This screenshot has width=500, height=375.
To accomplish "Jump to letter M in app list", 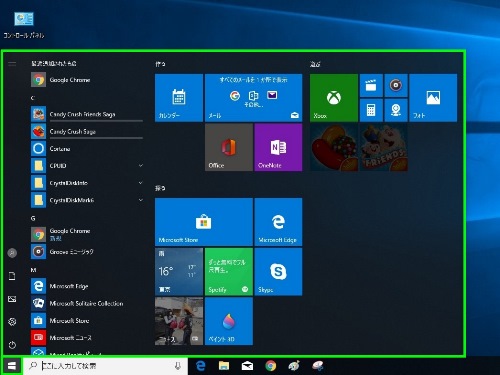I will (x=33, y=270).
